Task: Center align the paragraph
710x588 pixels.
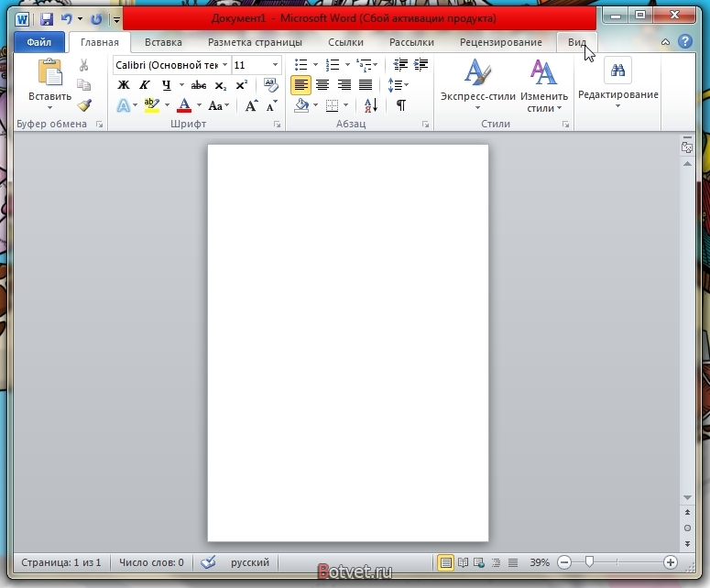Action: [x=322, y=84]
